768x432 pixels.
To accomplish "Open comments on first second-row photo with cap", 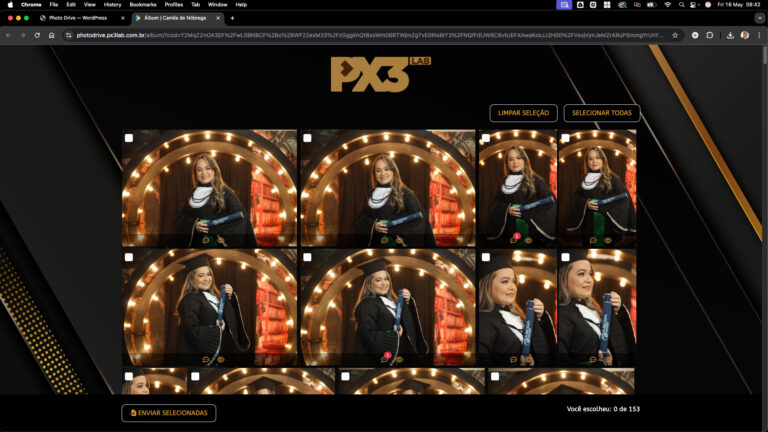I will point(206,360).
